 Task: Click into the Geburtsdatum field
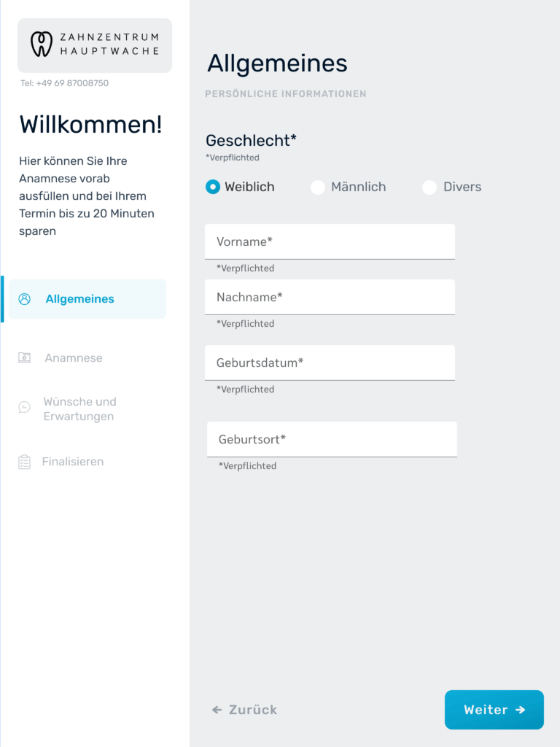pyautogui.click(x=330, y=363)
